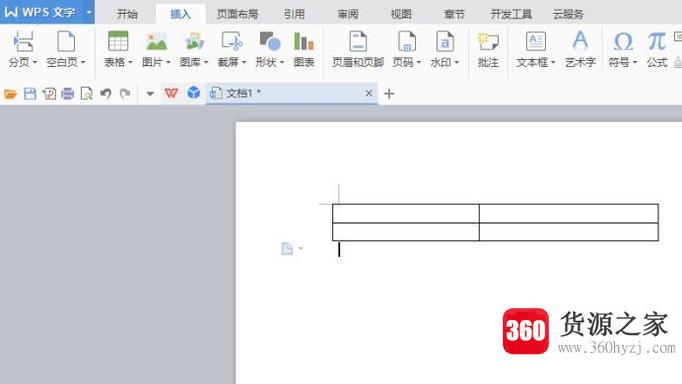This screenshot has height=384, width=682.
Task: Open the 页面布局 tab
Action: coord(237,14)
